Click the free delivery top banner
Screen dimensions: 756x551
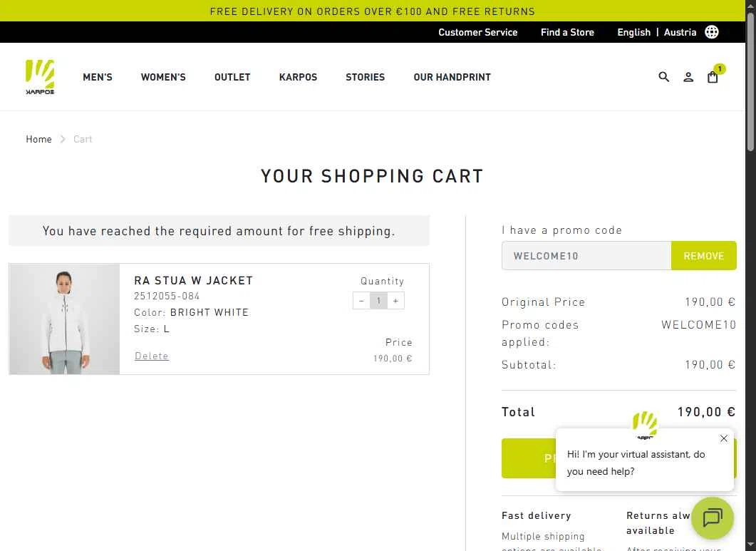tap(372, 11)
